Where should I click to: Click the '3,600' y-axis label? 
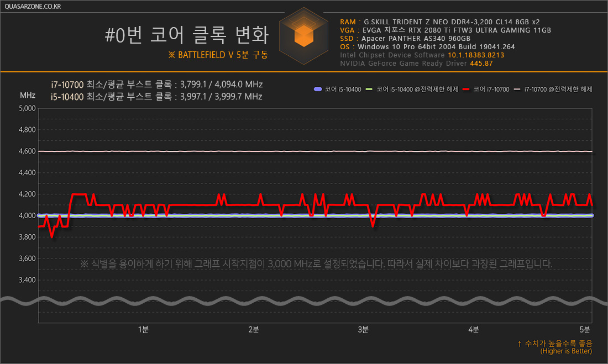27,258
